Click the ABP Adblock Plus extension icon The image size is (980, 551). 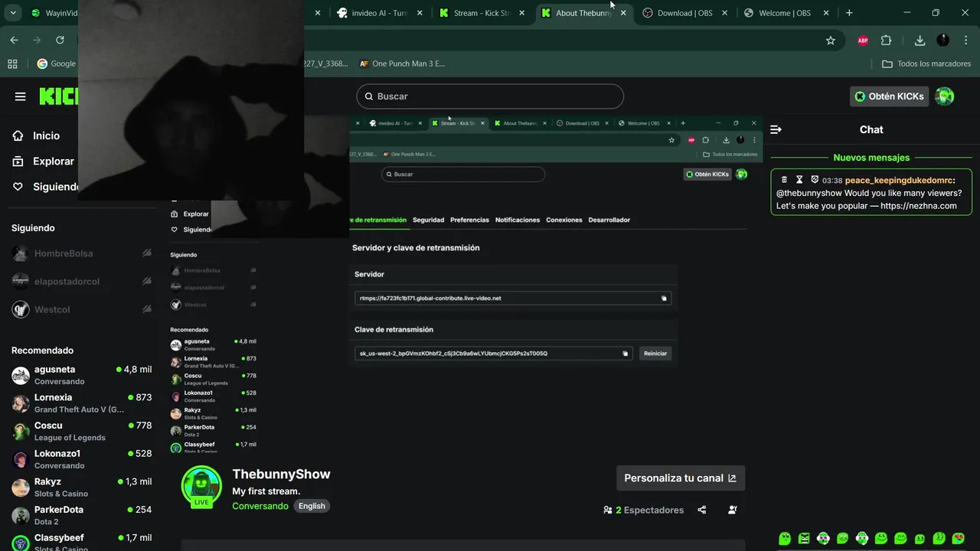point(863,41)
